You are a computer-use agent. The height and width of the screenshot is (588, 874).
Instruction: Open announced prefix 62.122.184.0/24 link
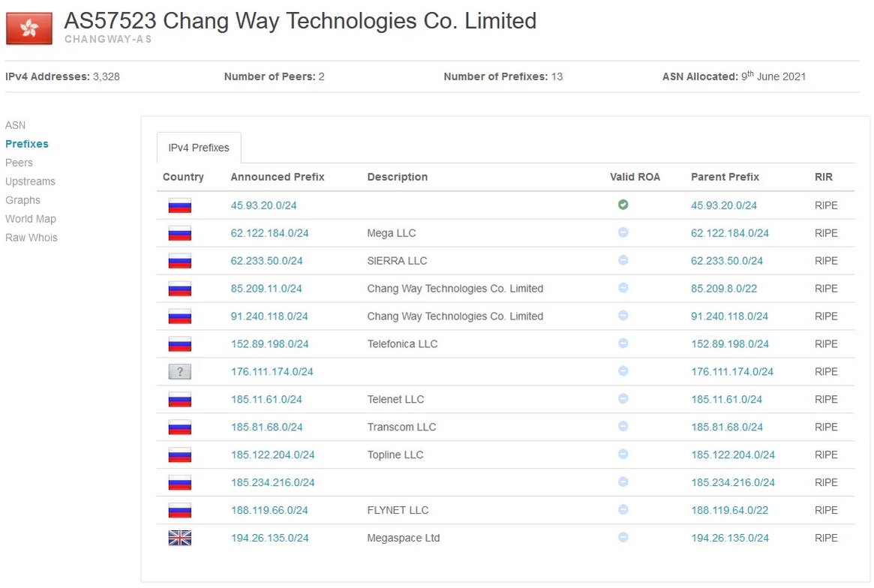click(269, 233)
